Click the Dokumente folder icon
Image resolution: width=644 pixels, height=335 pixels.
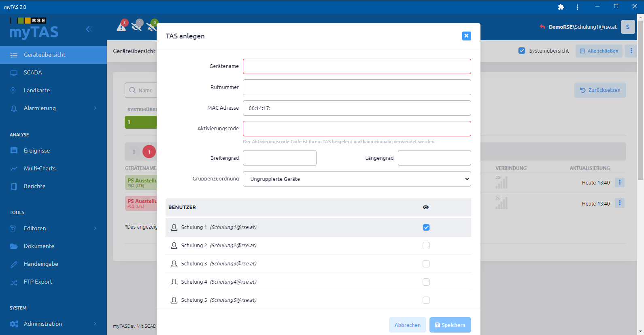14,246
